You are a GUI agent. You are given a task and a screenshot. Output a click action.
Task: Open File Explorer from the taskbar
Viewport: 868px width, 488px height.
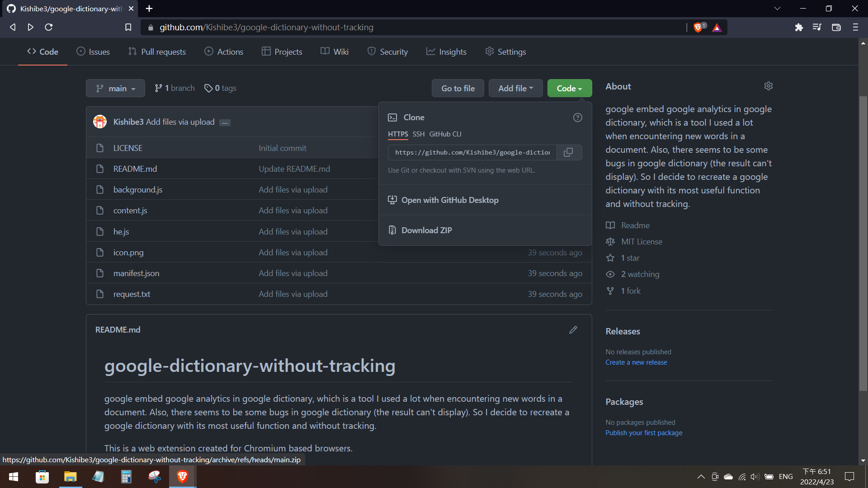click(x=70, y=477)
